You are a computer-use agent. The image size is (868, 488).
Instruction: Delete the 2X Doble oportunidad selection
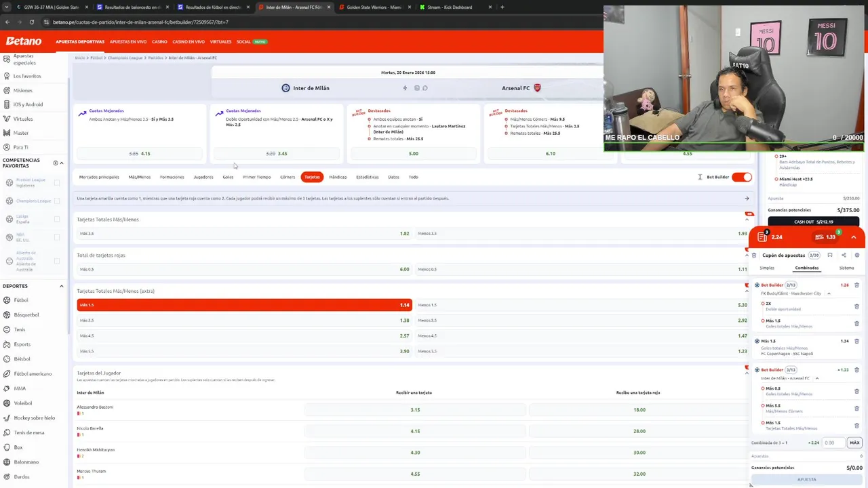[x=857, y=306]
